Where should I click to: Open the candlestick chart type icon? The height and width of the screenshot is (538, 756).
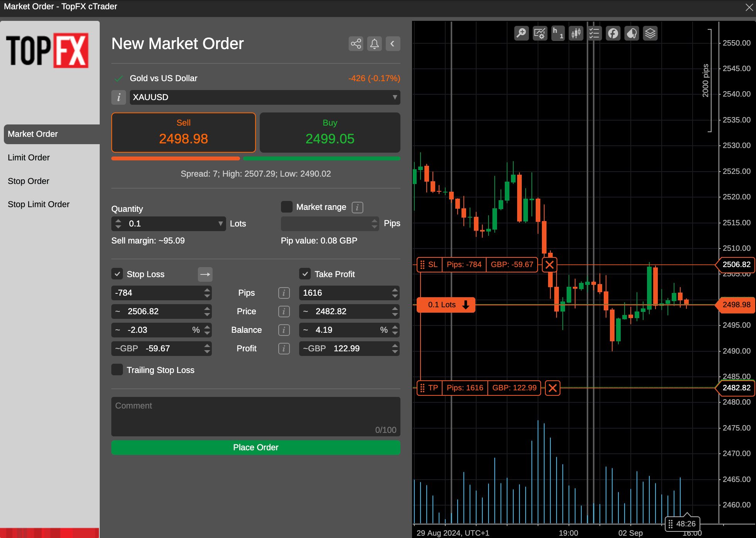(x=576, y=33)
